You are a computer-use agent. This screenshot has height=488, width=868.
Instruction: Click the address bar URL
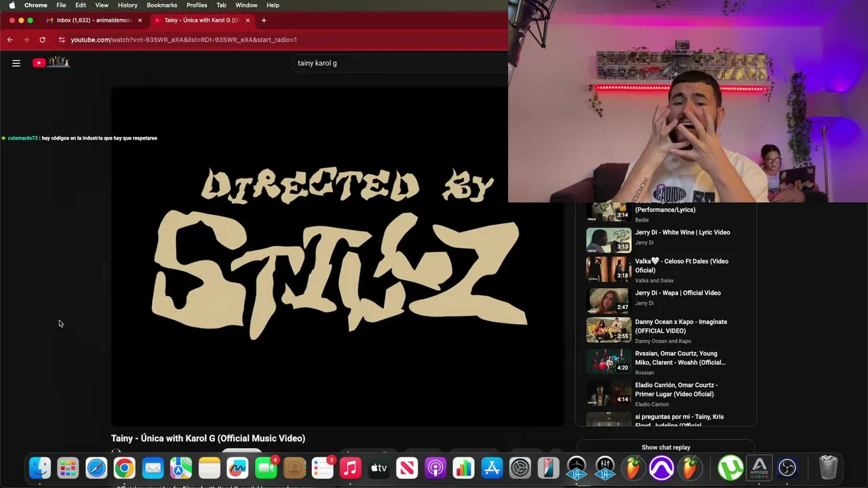pyautogui.click(x=184, y=40)
